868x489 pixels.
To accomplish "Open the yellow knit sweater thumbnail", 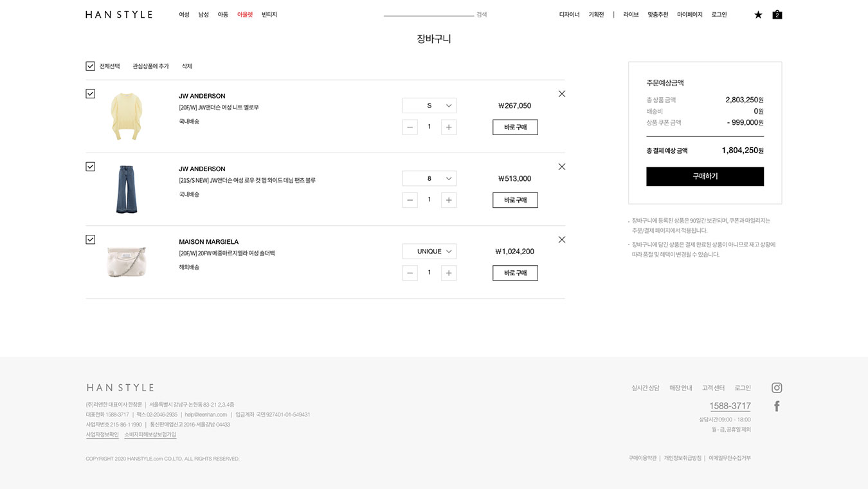I will tap(126, 116).
